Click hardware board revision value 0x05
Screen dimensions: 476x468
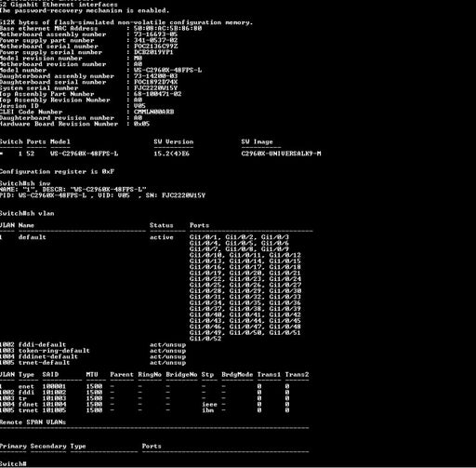coord(141,124)
